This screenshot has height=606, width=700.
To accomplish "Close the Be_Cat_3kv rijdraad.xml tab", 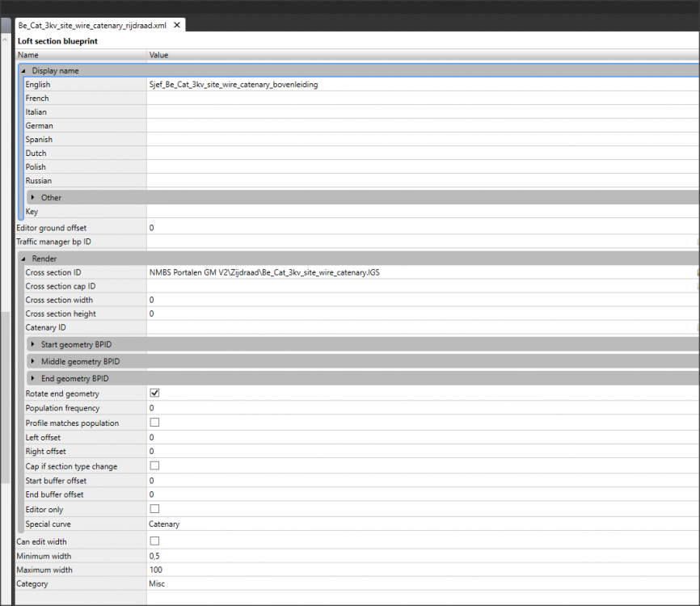I will pyautogui.click(x=177, y=25).
